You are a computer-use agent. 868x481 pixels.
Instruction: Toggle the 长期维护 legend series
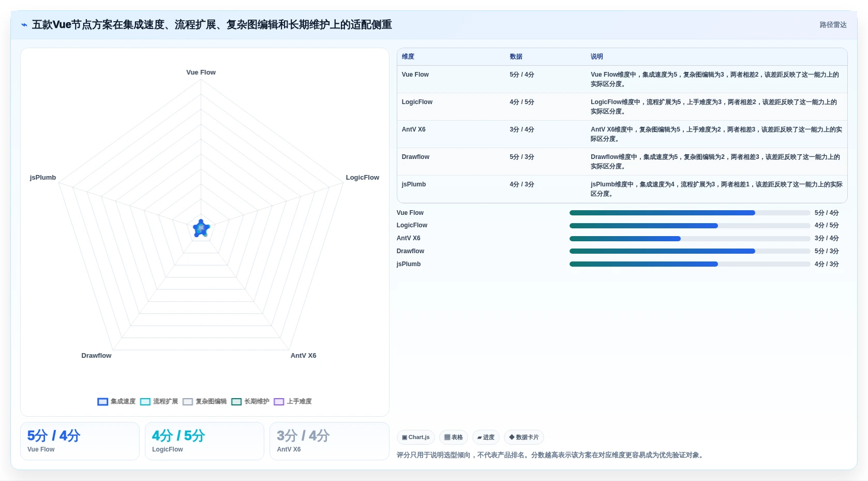[x=250, y=401]
